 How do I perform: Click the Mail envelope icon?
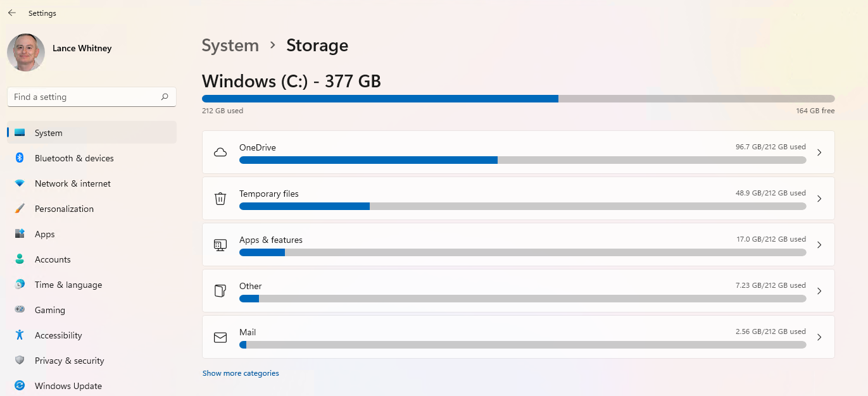coord(220,337)
